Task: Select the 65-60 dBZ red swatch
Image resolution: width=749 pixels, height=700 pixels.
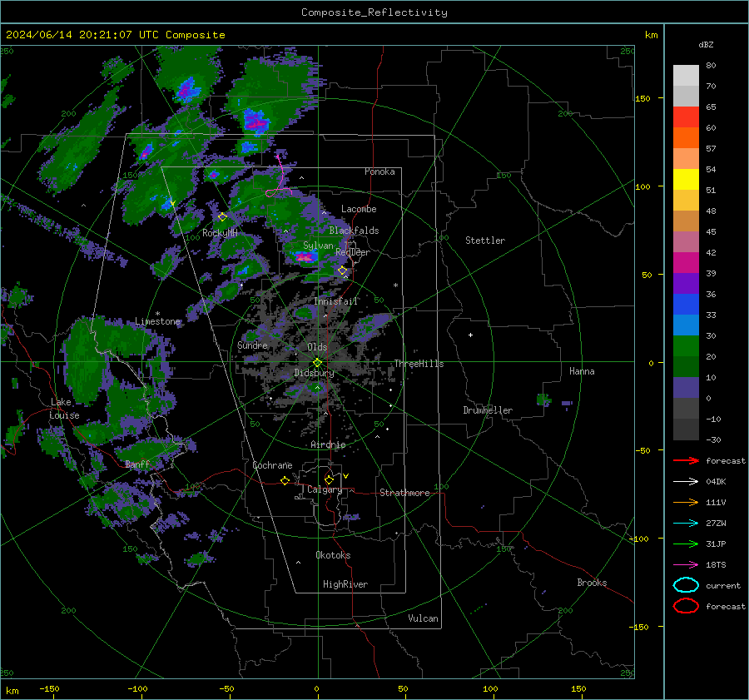Action: point(686,117)
